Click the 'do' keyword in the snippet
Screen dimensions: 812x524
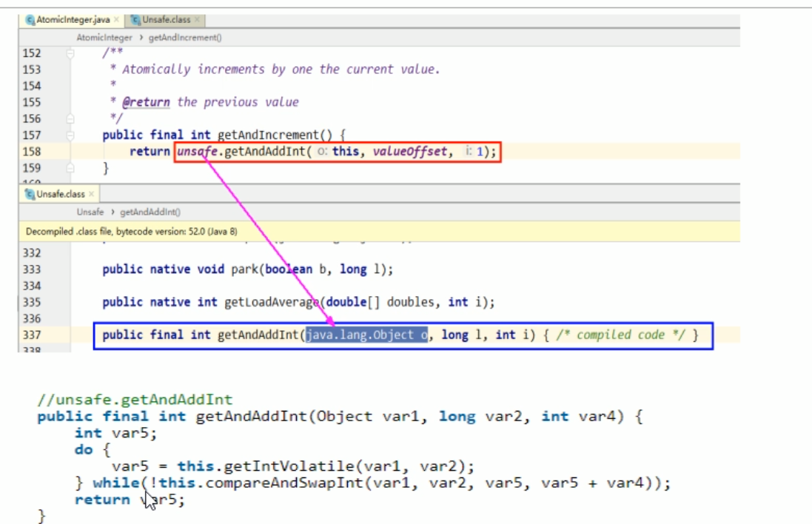84,450
